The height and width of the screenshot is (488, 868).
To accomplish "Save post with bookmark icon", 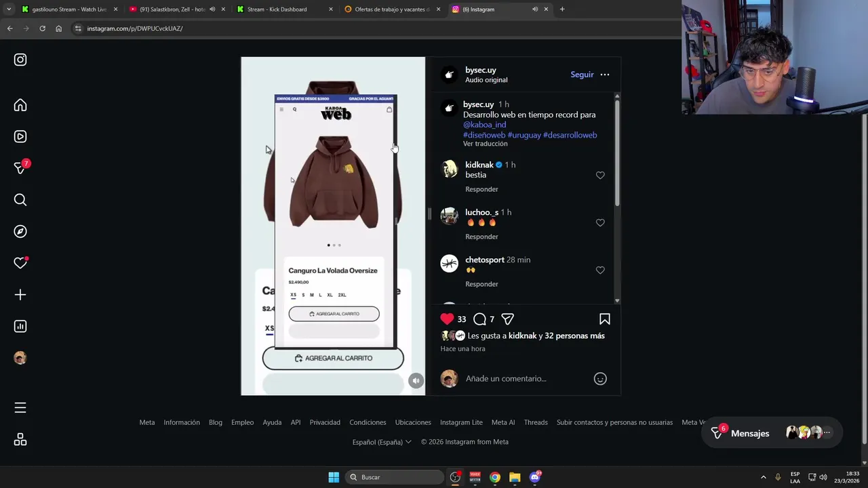I will pyautogui.click(x=605, y=319).
